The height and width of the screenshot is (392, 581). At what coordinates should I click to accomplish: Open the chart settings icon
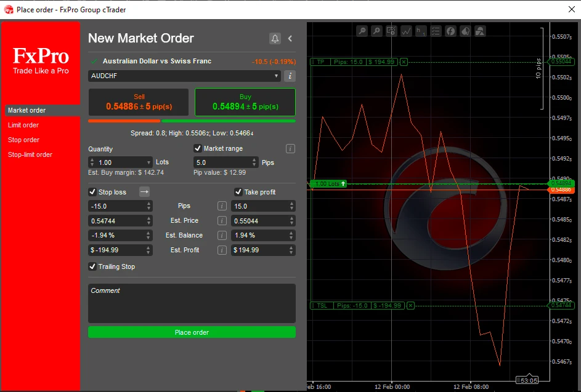coord(392,31)
